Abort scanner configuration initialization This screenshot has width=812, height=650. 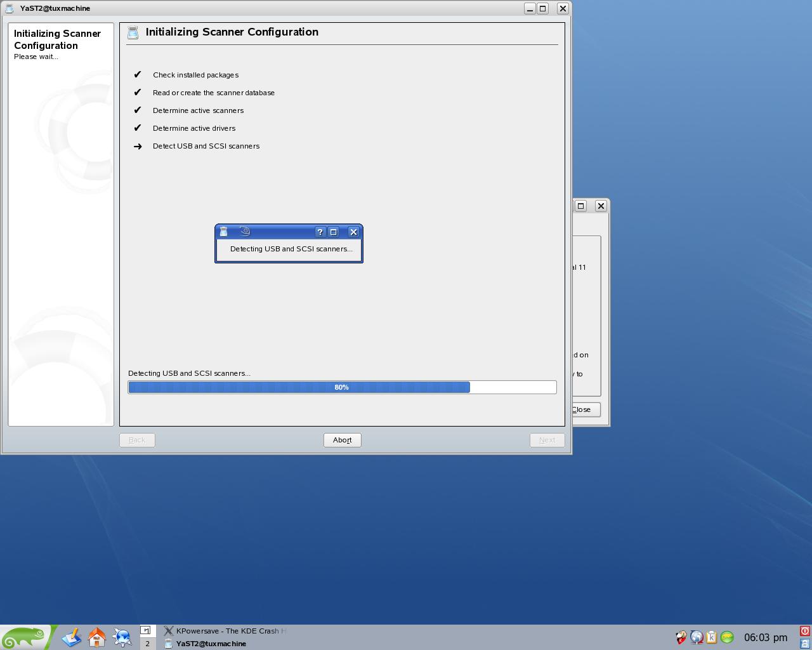[343, 440]
